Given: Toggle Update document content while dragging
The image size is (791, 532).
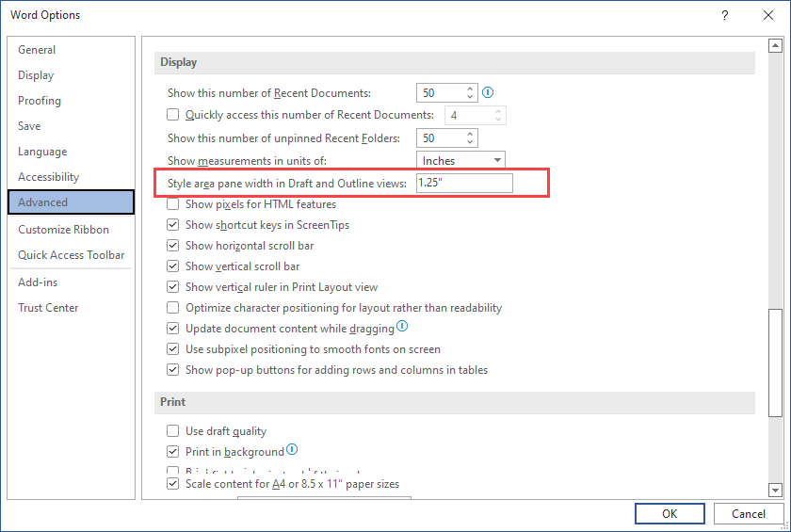Looking at the screenshot, I should (x=172, y=329).
